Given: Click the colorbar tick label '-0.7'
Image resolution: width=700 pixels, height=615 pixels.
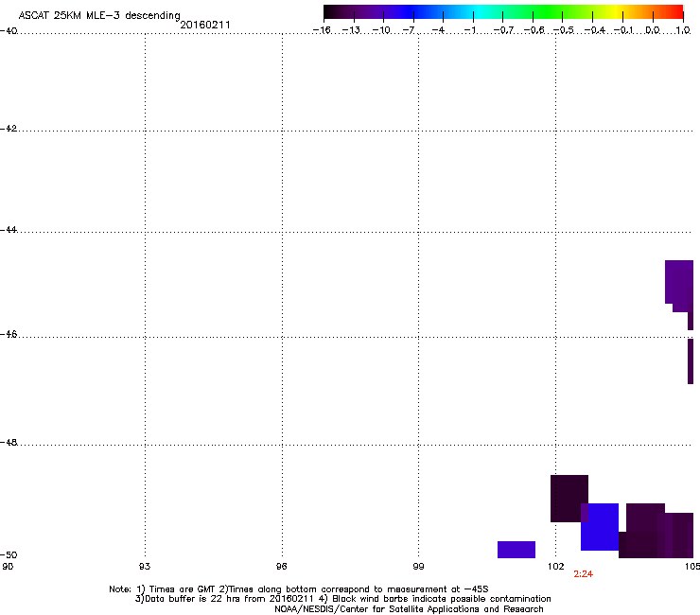Looking at the screenshot, I should (503, 30).
